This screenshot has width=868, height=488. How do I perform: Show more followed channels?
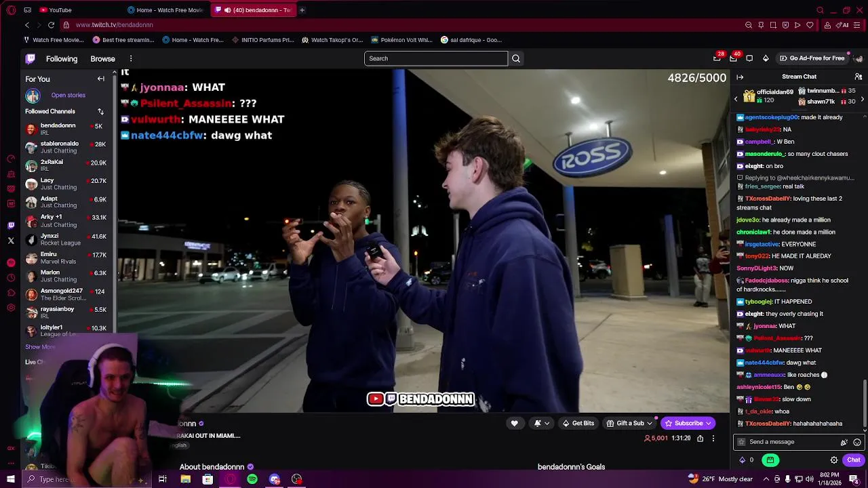[x=40, y=347]
